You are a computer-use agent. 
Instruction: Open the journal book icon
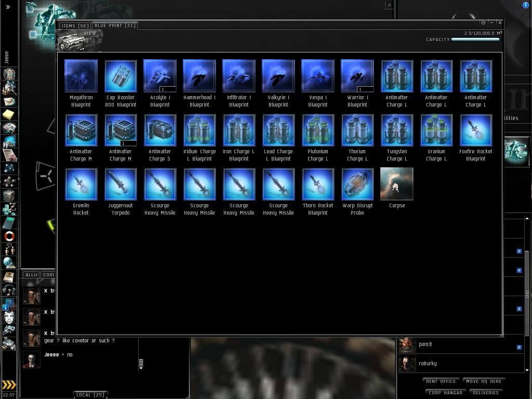(x=9, y=276)
